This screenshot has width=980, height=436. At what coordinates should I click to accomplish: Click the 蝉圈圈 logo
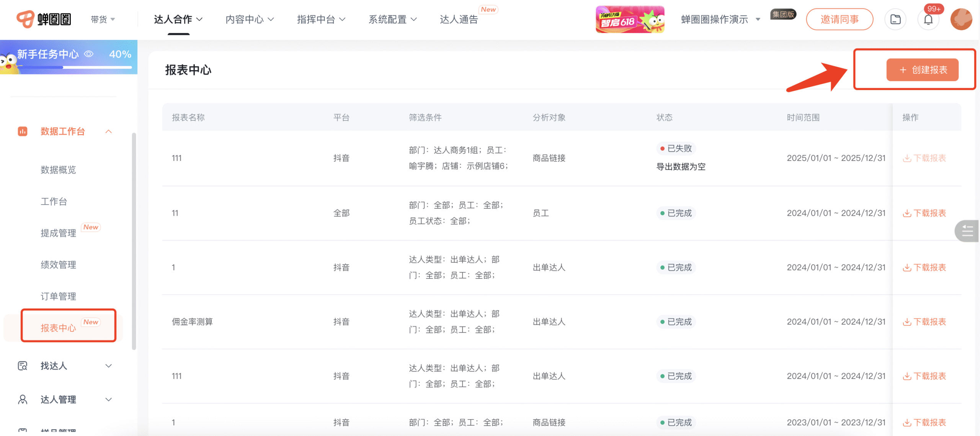coord(44,19)
